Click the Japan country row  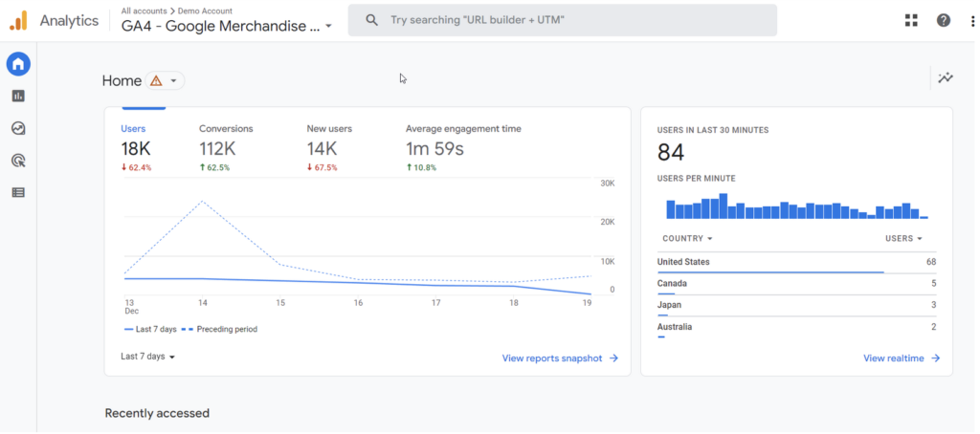coord(797,306)
